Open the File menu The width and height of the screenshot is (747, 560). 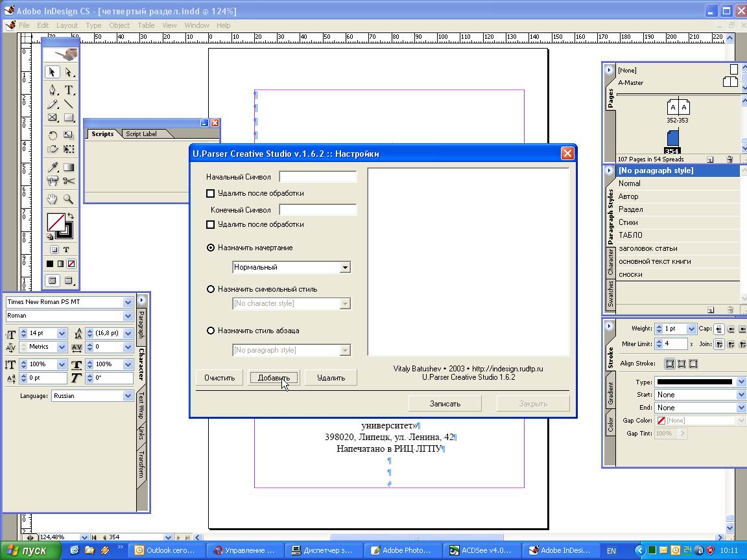tap(24, 25)
